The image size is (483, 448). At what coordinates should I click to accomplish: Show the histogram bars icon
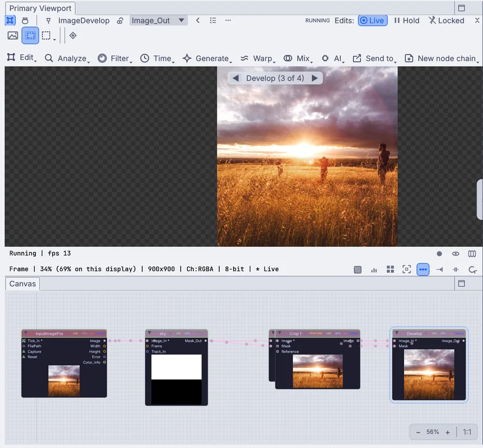pyautogui.click(x=374, y=270)
